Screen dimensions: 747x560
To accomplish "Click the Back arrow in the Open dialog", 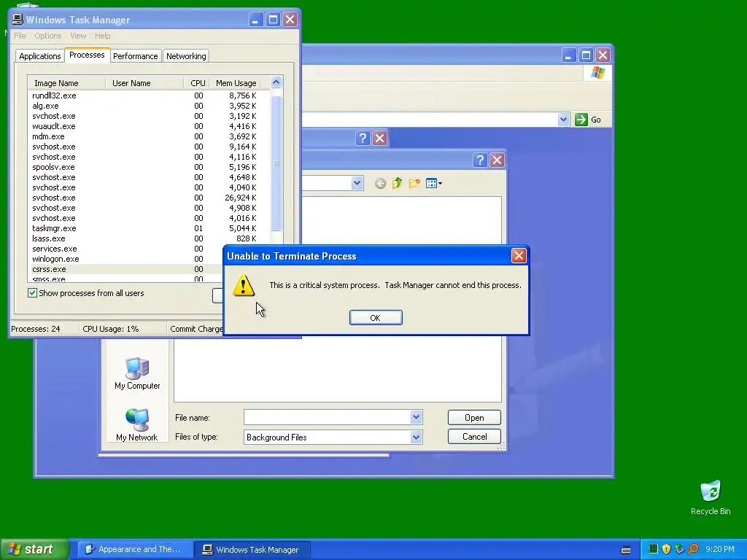I will 380,183.
